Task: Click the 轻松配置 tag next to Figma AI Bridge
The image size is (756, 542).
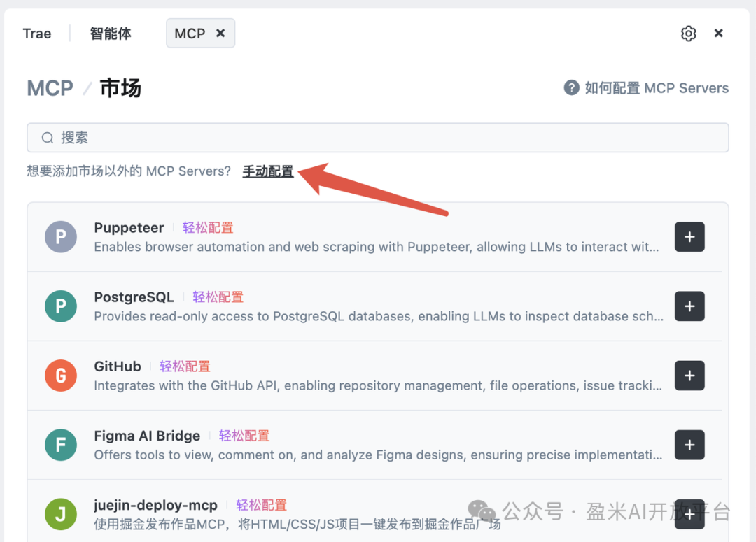Action: click(x=244, y=436)
